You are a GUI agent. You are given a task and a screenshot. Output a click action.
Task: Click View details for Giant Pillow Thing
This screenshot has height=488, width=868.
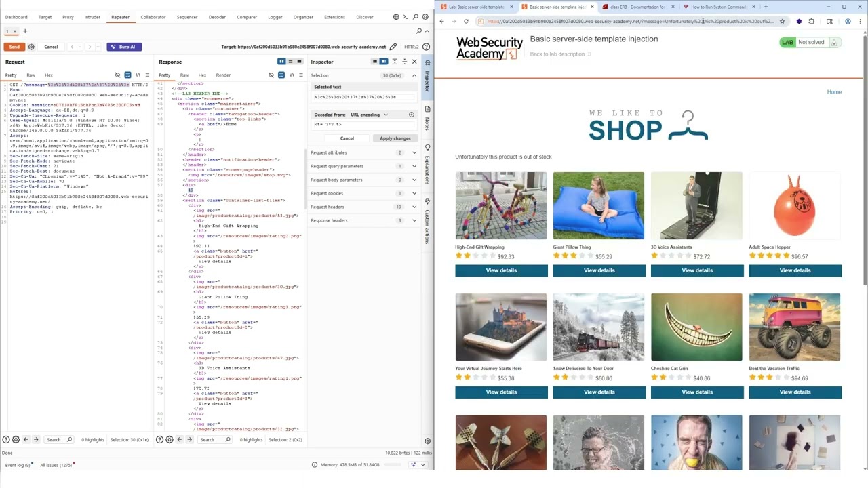599,270
